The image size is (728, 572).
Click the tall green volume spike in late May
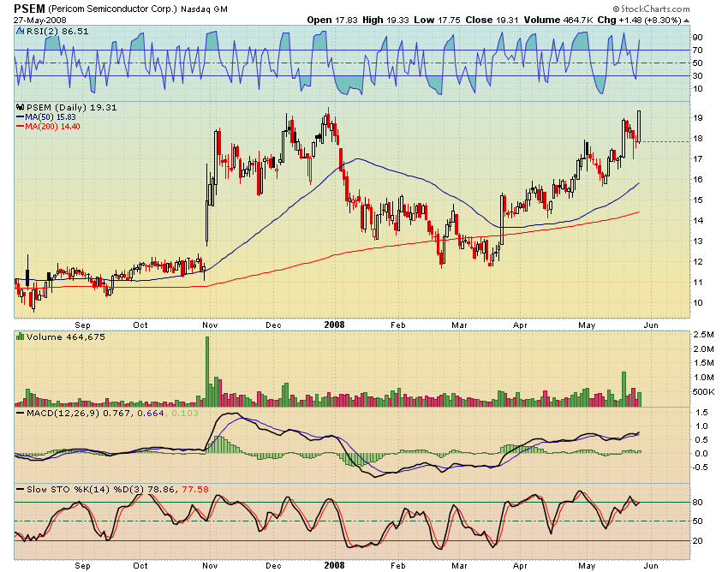click(x=624, y=389)
